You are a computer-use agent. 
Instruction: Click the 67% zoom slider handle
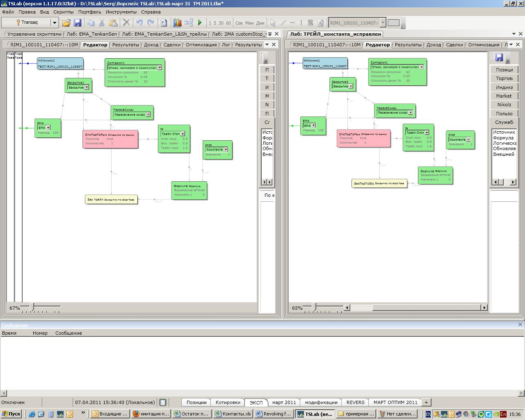click(32, 307)
